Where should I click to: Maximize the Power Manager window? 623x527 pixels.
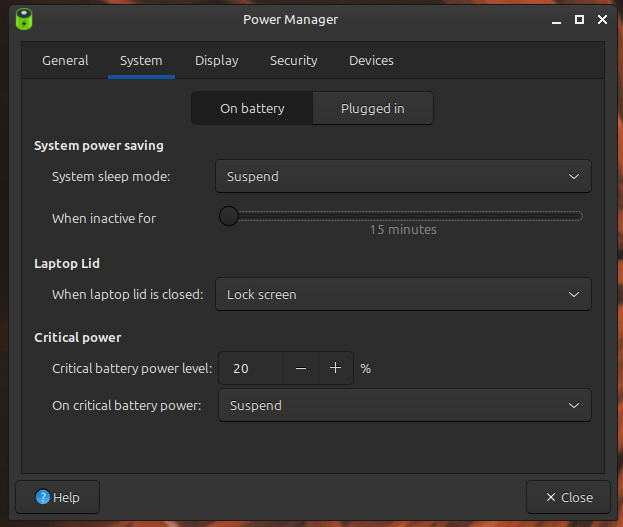(579, 19)
